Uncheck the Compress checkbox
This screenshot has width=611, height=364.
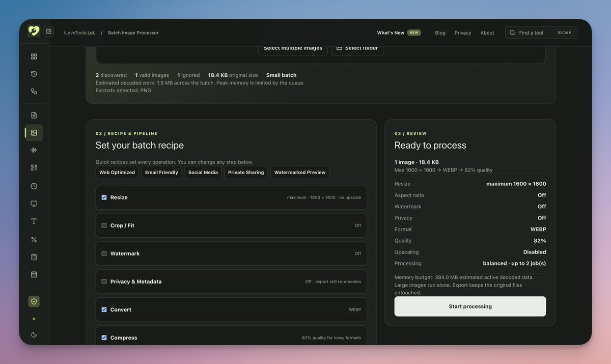(x=104, y=338)
